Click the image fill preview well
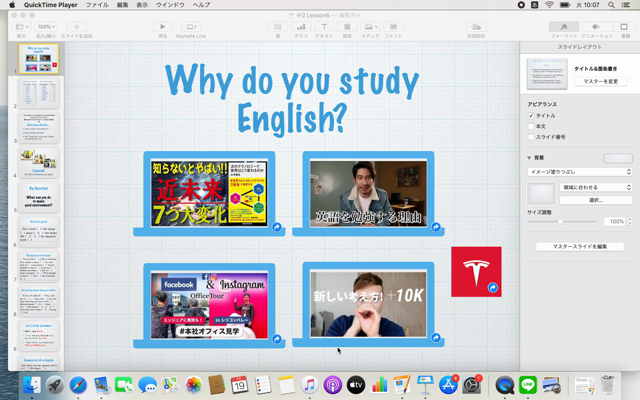Image resolution: width=640 pixels, height=400 pixels. (541, 193)
